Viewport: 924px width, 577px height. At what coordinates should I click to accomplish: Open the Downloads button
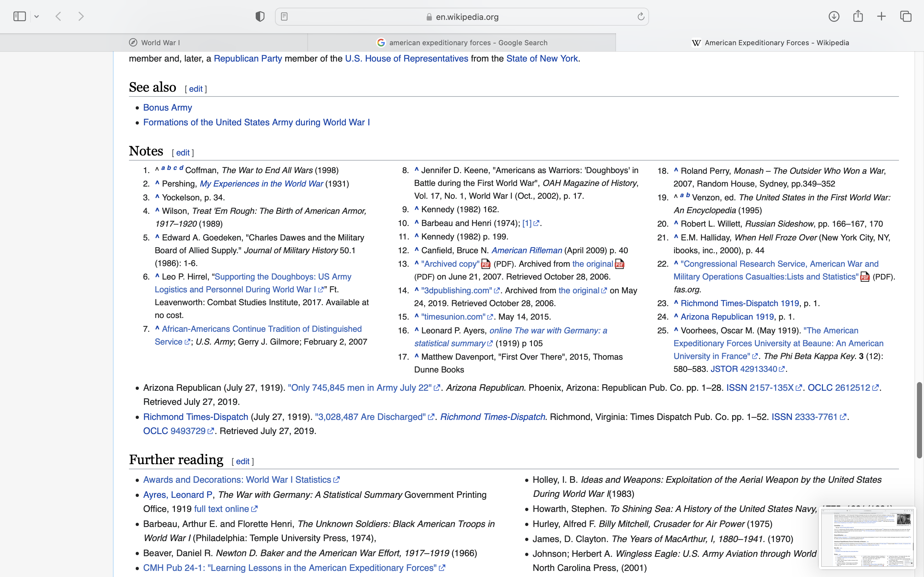tap(834, 16)
